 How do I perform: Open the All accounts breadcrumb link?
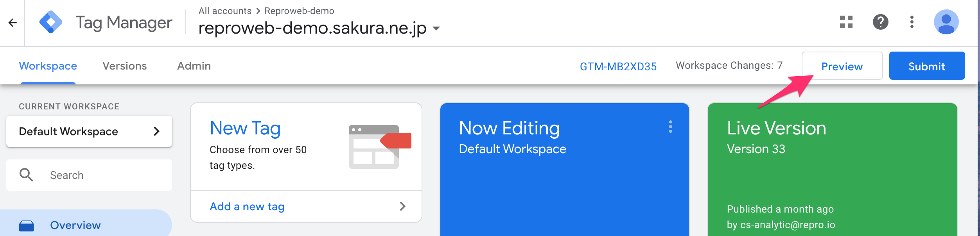pos(225,11)
